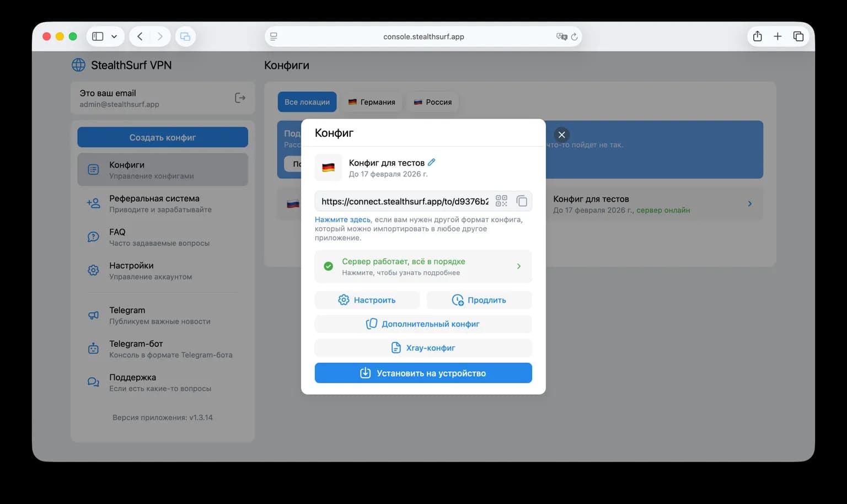Image resolution: width=847 pixels, height=504 pixels.
Task: Click the config URL text field
Action: (404, 201)
